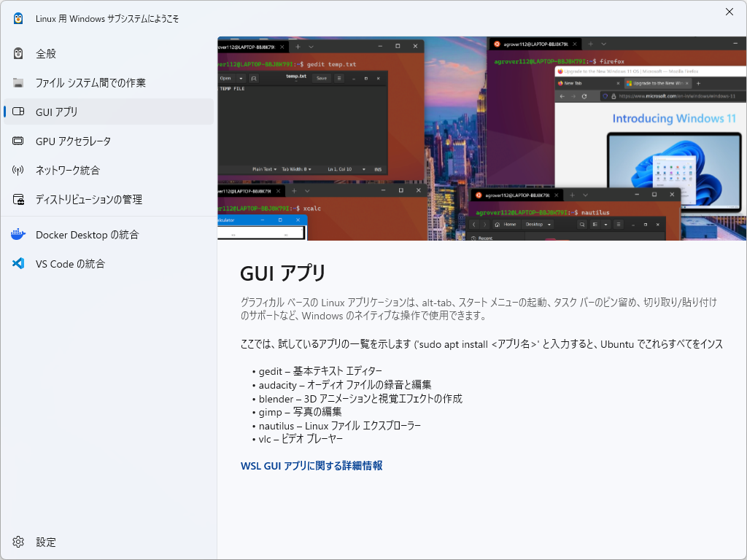Close the WSL welcome window
The width and height of the screenshot is (747, 560).
(x=729, y=12)
